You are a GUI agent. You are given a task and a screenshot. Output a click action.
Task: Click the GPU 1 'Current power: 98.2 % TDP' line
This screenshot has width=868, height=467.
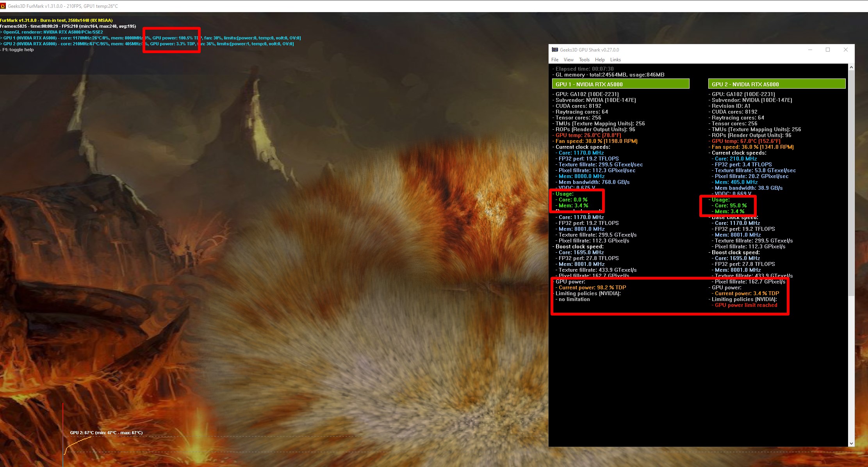tap(592, 287)
